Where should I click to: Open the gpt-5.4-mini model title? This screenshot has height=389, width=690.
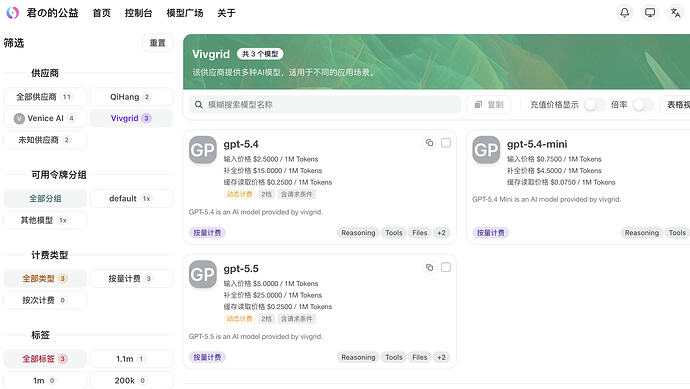[x=537, y=144]
